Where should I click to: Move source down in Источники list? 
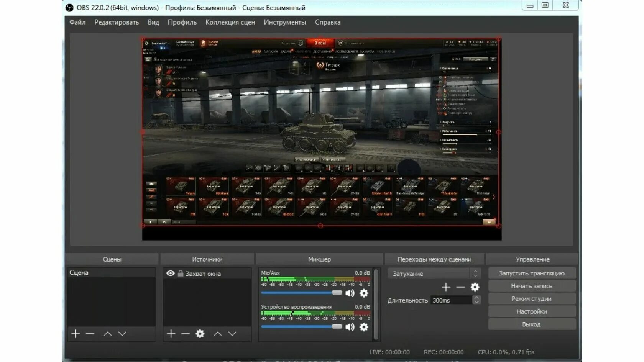coord(232,334)
